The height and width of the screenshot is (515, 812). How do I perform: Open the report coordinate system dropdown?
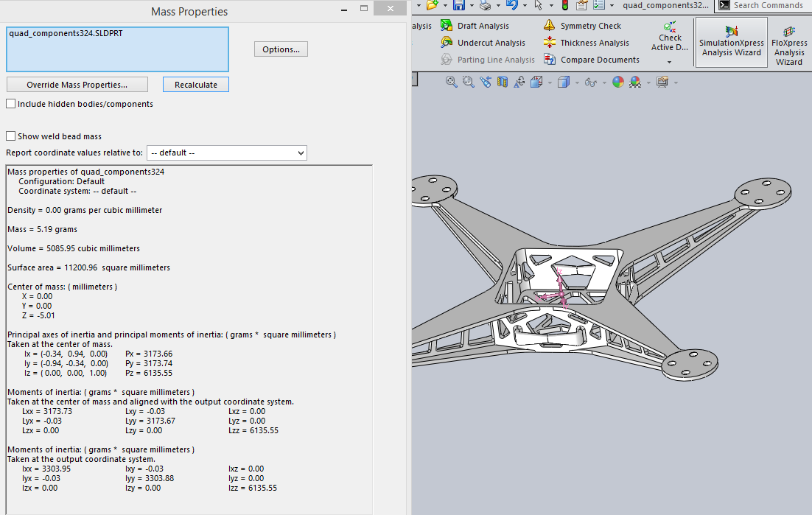(x=227, y=153)
